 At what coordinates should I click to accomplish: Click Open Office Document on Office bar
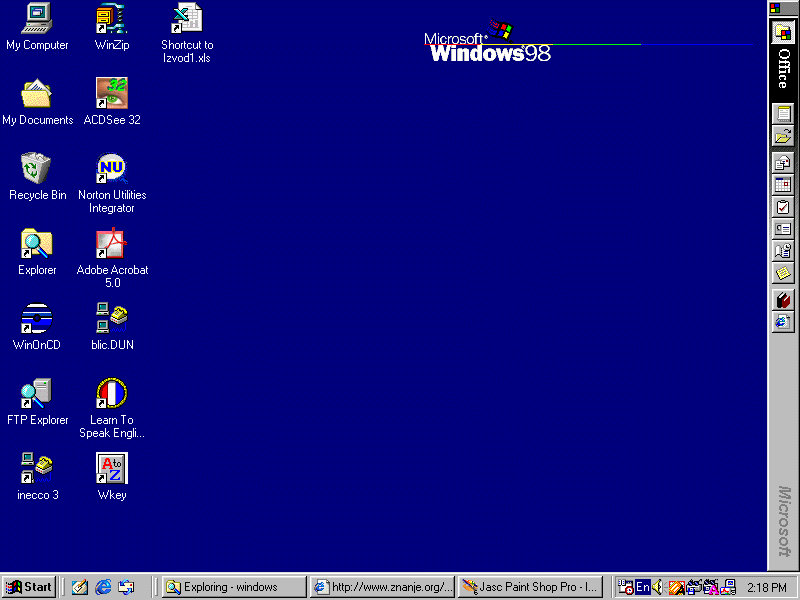(x=783, y=137)
